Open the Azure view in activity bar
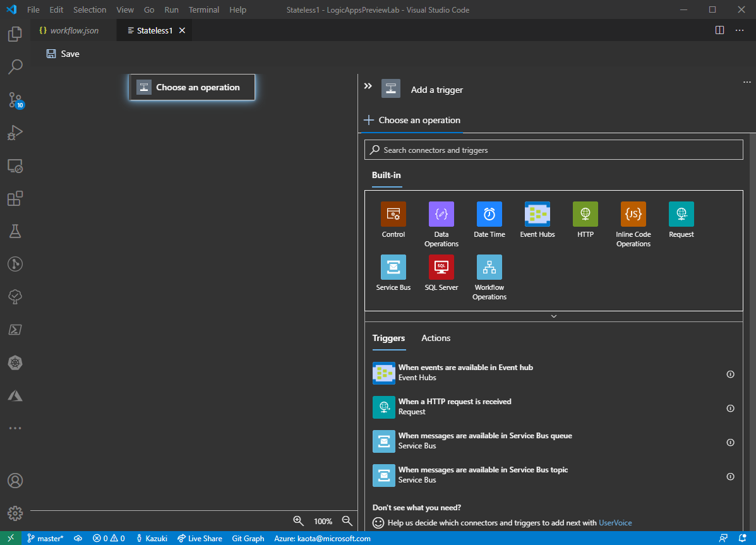Image resolution: width=756 pixels, height=545 pixels. pos(15,396)
